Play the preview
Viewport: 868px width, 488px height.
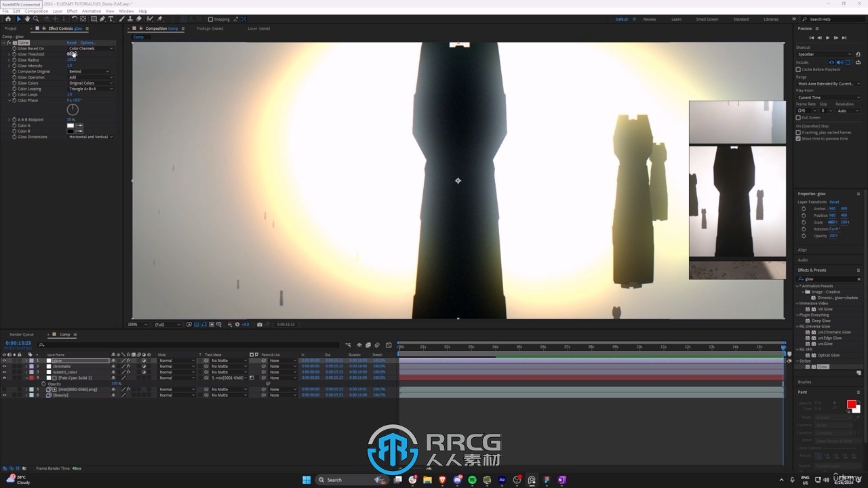coord(827,38)
